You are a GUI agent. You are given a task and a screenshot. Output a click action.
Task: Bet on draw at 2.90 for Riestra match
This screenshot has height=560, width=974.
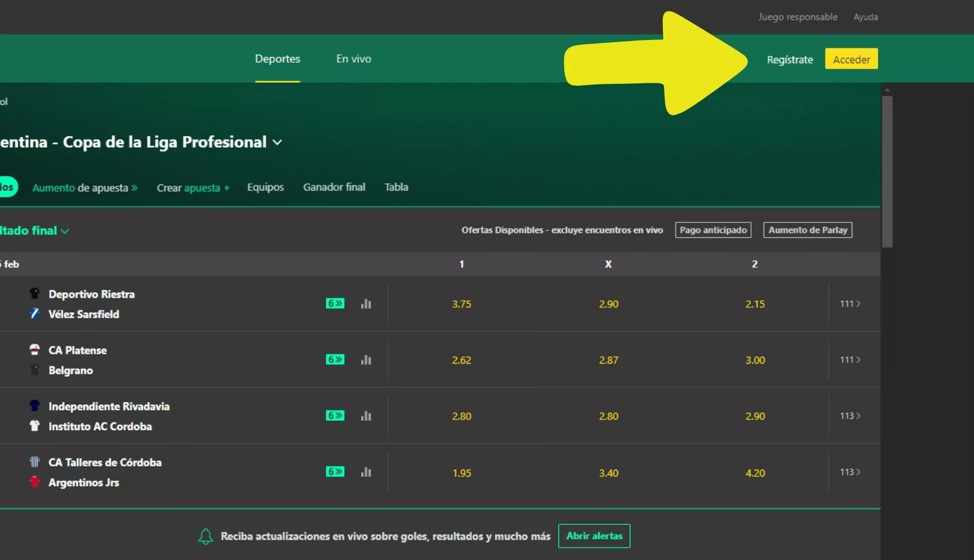click(x=609, y=304)
